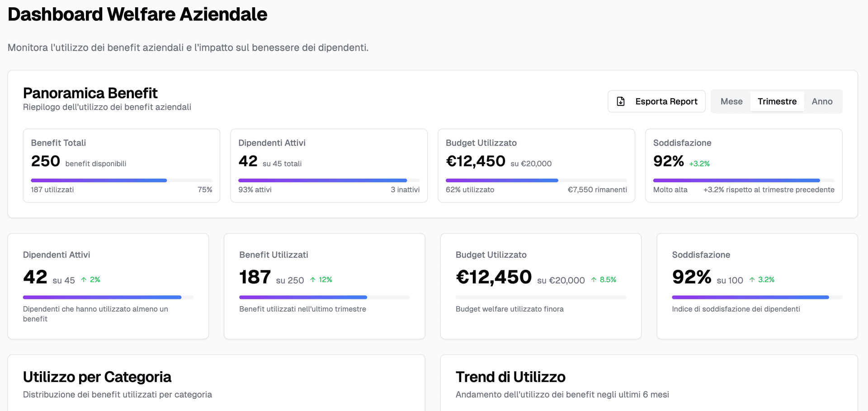
Task: Click the green up arrow beside 2%
Action: 85,279
